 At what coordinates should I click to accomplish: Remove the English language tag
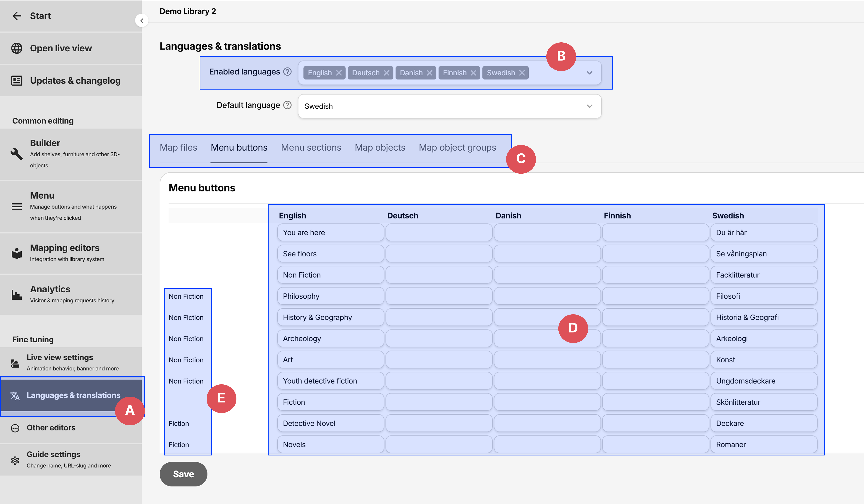[x=339, y=73]
